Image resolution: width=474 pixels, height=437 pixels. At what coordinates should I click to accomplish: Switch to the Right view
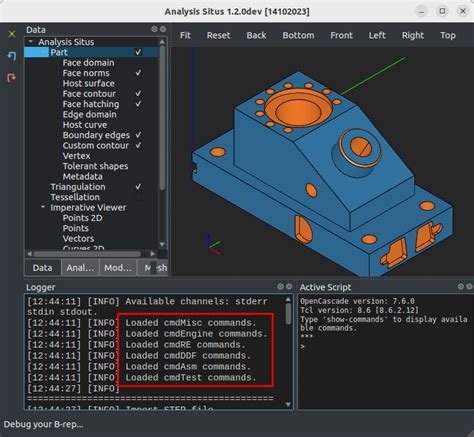point(413,35)
